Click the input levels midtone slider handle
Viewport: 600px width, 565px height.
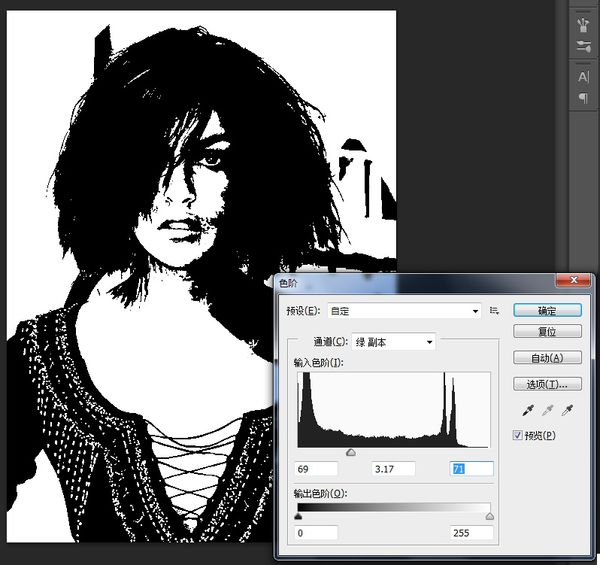pyautogui.click(x=350, y=453)
